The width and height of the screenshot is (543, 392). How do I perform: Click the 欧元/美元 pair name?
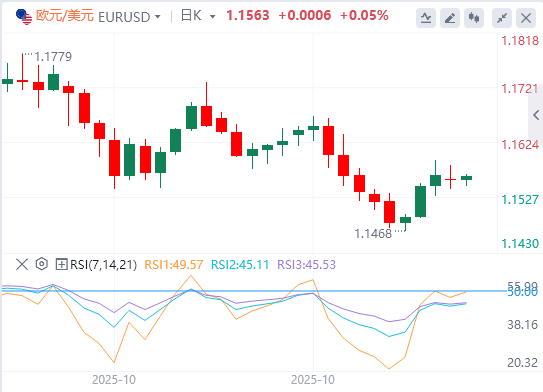point(65,16)
